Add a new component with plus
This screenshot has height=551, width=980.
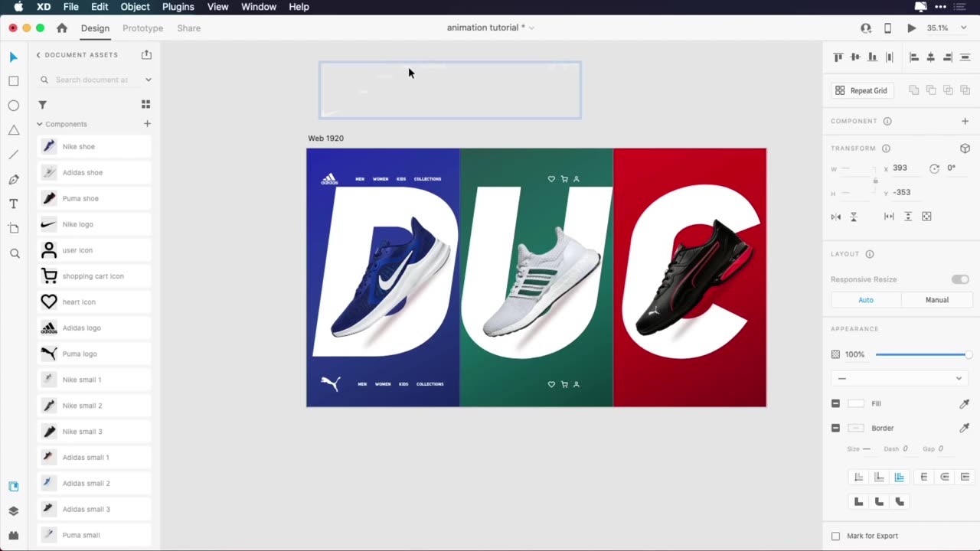tap(147, 123)
